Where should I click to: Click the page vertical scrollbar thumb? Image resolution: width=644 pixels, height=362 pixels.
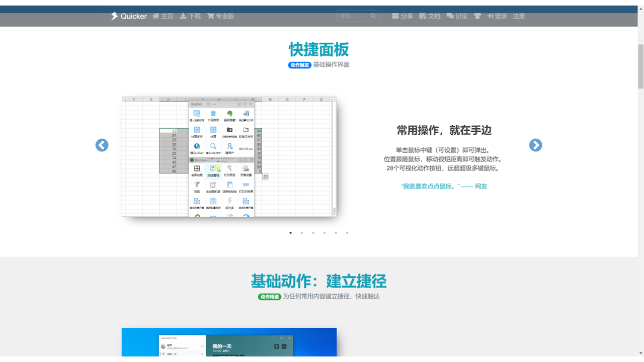640,65
